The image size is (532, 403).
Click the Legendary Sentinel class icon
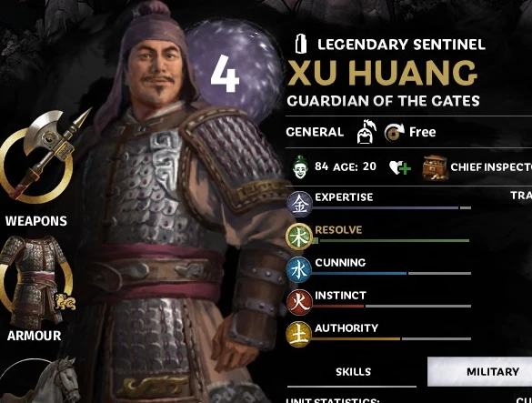(301, 44)
